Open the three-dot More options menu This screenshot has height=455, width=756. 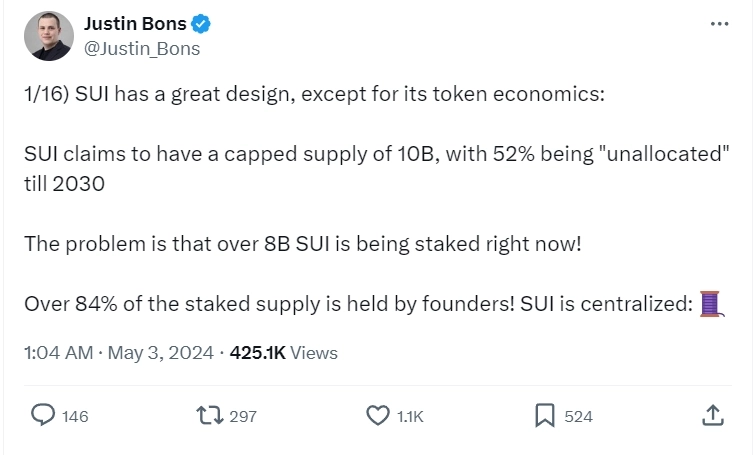(x=719, y=24)
